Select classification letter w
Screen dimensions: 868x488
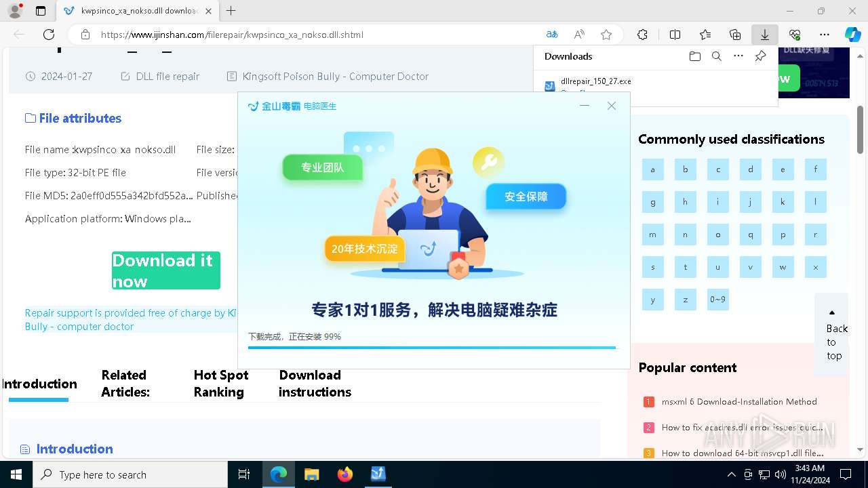(783, 267)
